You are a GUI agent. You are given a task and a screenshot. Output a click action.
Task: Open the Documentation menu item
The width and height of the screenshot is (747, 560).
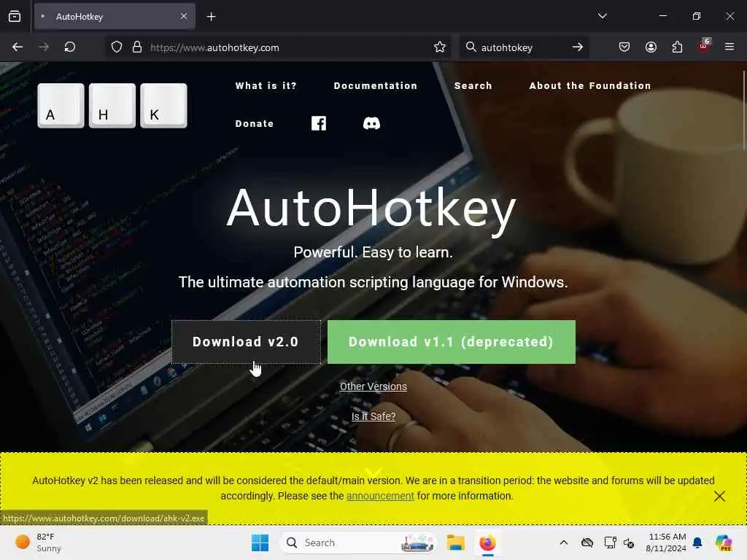[x=376, y=86]
